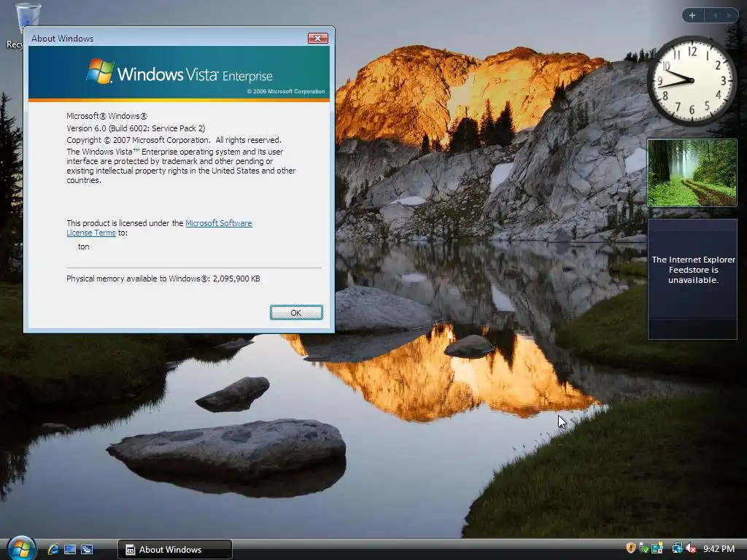Click the analog Clock gadget
Screen dimensions: 747x560
692,80
